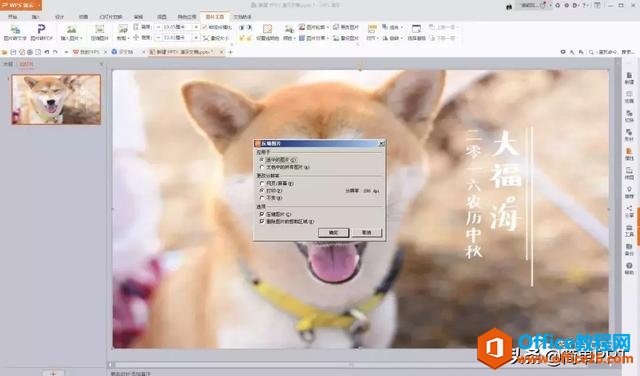Click the redo arrow in quick access toolbar
Image resolution: width=640 pixels, height=376 pixels.
pyautogui.click(x=56, y=52)
